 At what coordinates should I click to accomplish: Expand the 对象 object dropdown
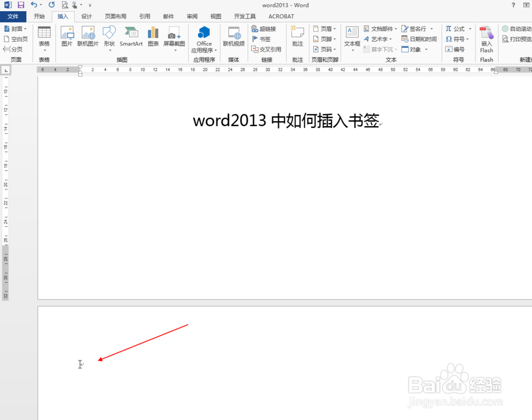[426, 49]
